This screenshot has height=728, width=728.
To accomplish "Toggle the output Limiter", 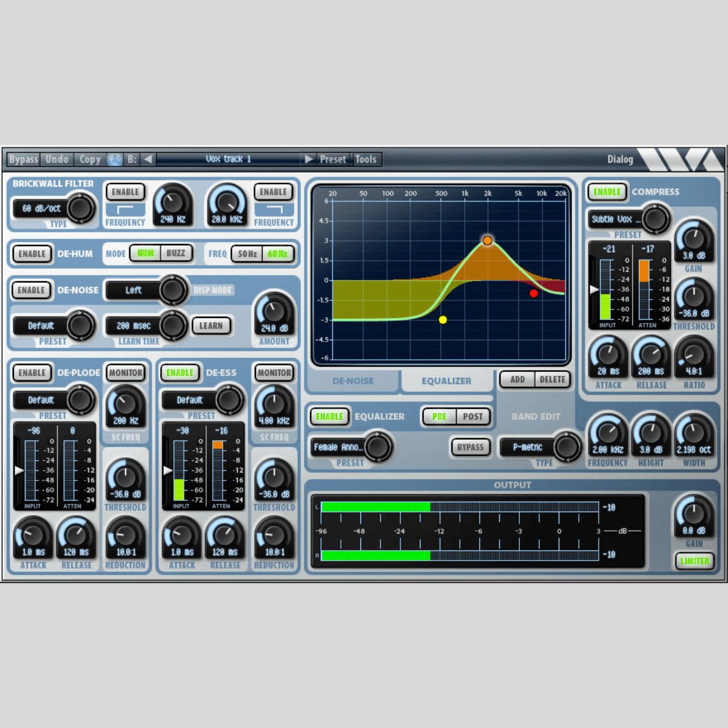I will tap(694, 561).
